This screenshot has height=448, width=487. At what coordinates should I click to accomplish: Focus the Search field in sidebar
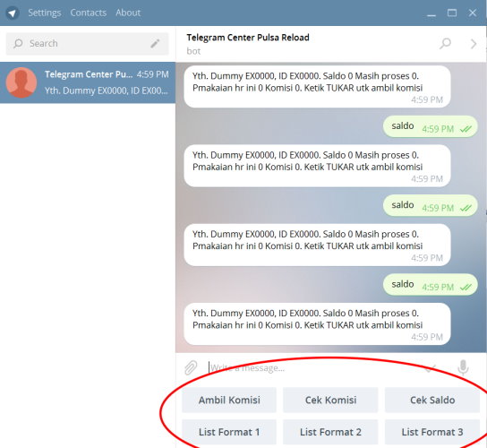87,44
